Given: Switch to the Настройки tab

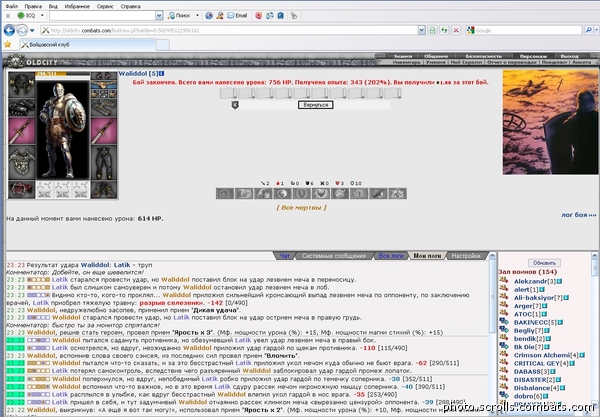Looking at the screenshot, I should click(x=466, y=256).
